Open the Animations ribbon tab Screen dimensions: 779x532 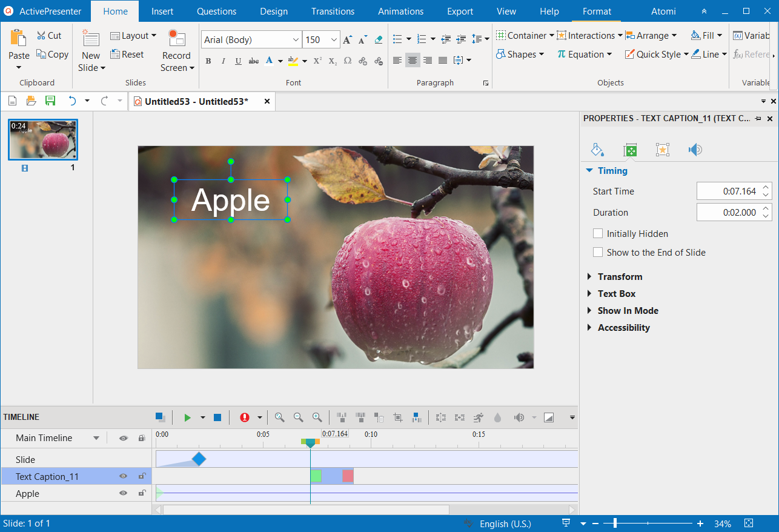click(x=400, y=12)
